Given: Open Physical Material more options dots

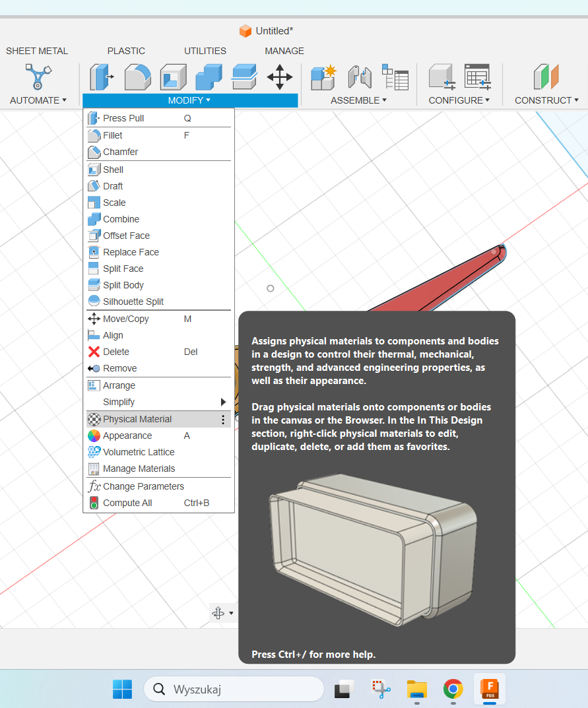Looking at the screenshot, I should [x=223, y=420].
